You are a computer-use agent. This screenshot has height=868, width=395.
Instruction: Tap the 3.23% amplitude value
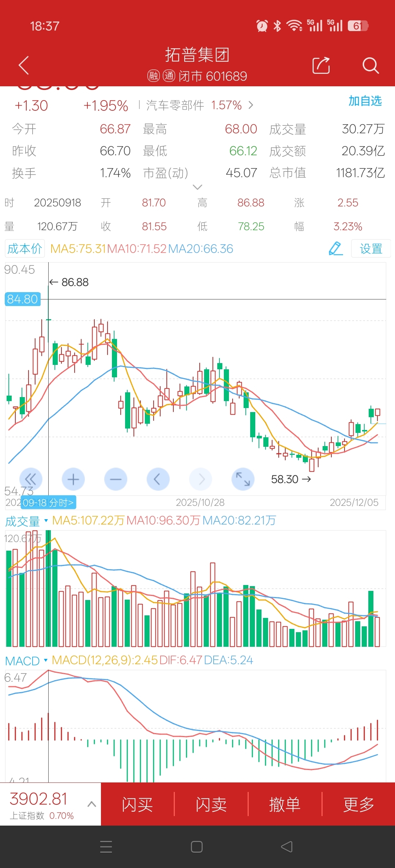click(348, 226)
